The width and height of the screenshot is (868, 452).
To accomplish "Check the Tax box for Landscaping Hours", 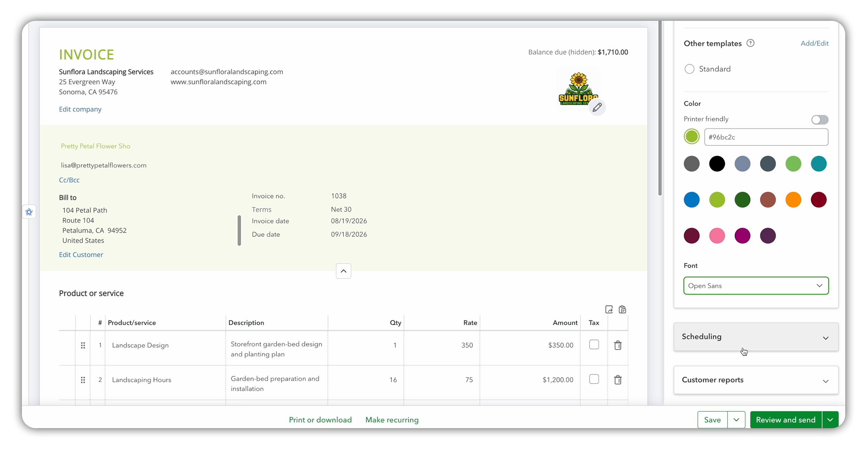I will tap(594, 379).
